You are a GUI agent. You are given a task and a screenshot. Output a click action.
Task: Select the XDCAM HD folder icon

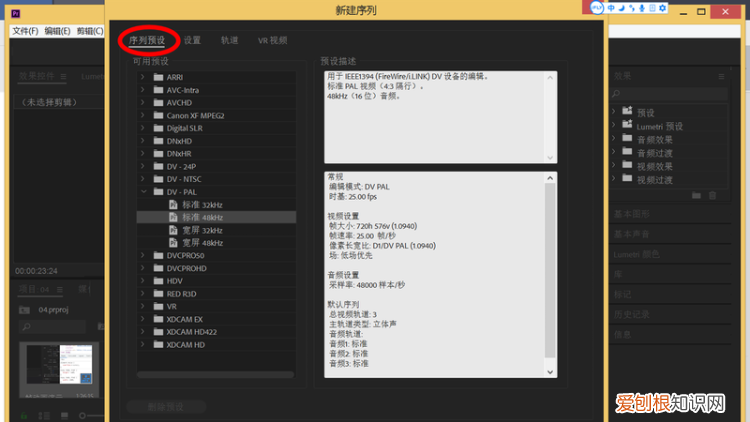click(x=158, y=344)
